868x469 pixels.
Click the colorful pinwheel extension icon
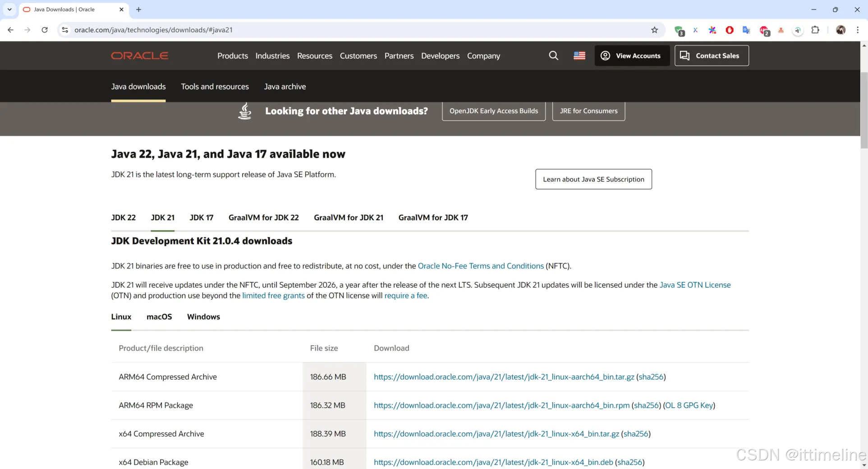(712, 30)
